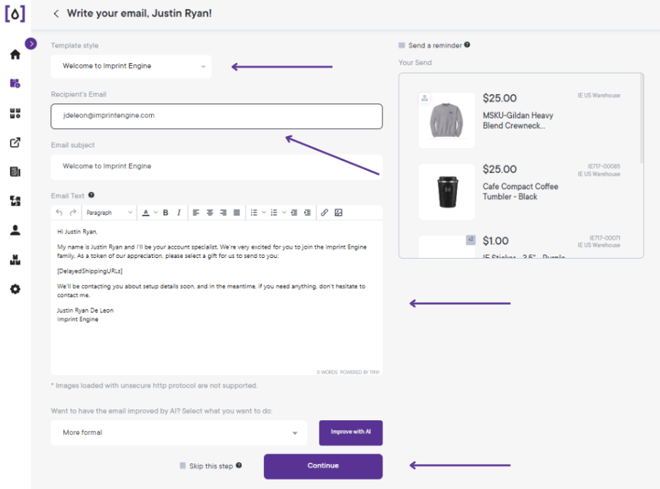
Task: Click the Recipient's Email input field
Action: pos(217,116)
